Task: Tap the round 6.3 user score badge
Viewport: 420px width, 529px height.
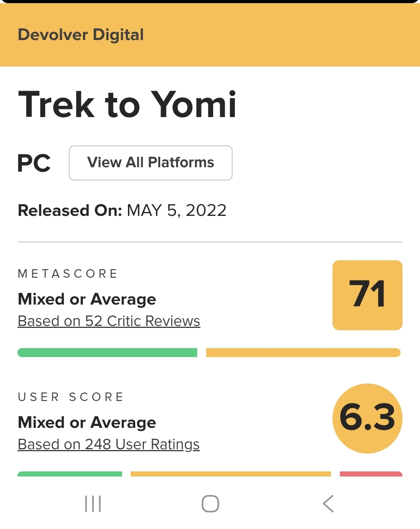Action: pyautogui.click(x=367, y=418)
